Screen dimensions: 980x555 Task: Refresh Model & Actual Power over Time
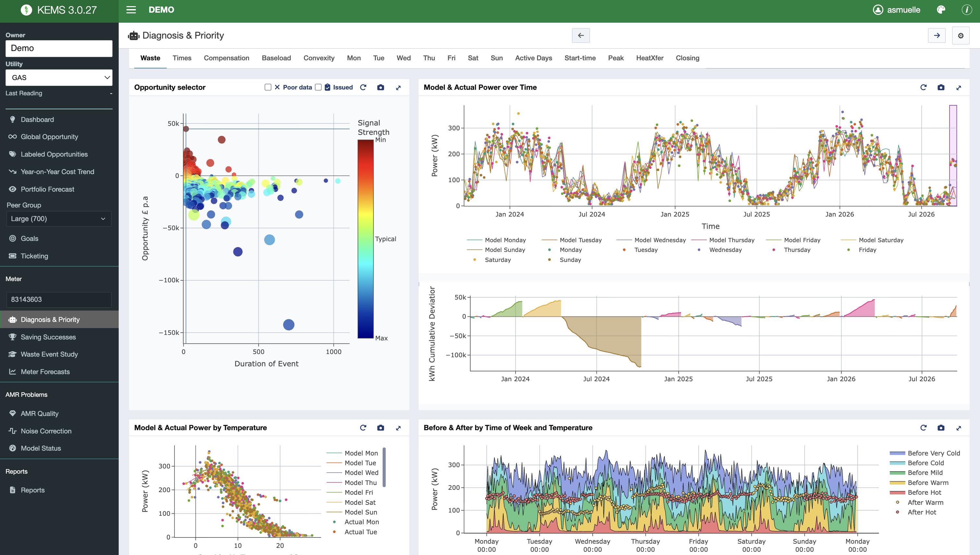[x=923, y=87]
